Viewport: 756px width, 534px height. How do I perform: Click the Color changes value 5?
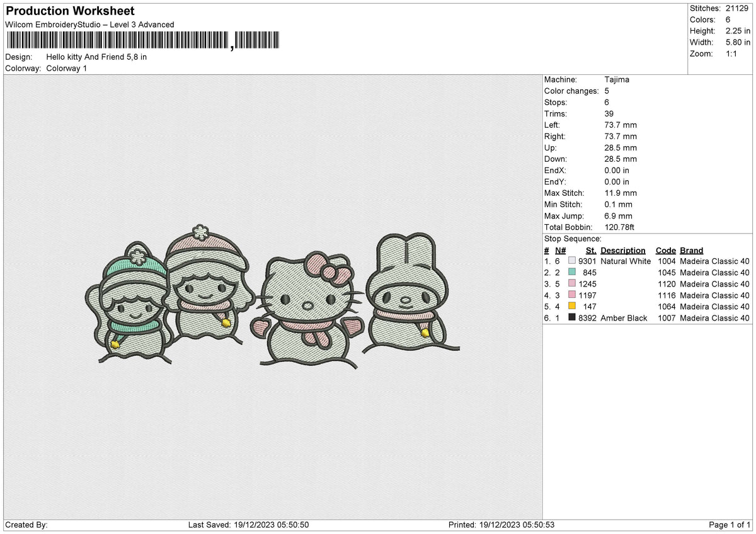[x=607, y=91]
